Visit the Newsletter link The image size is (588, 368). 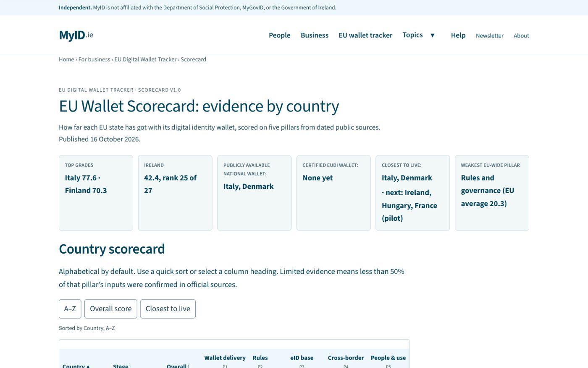pyautogui.click(x=490, y=36)
